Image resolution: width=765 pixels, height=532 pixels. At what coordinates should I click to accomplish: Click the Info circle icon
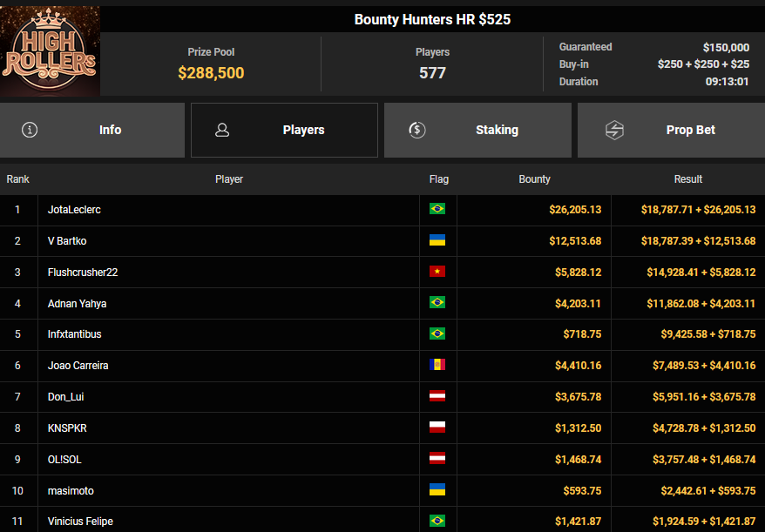[30, 130]
